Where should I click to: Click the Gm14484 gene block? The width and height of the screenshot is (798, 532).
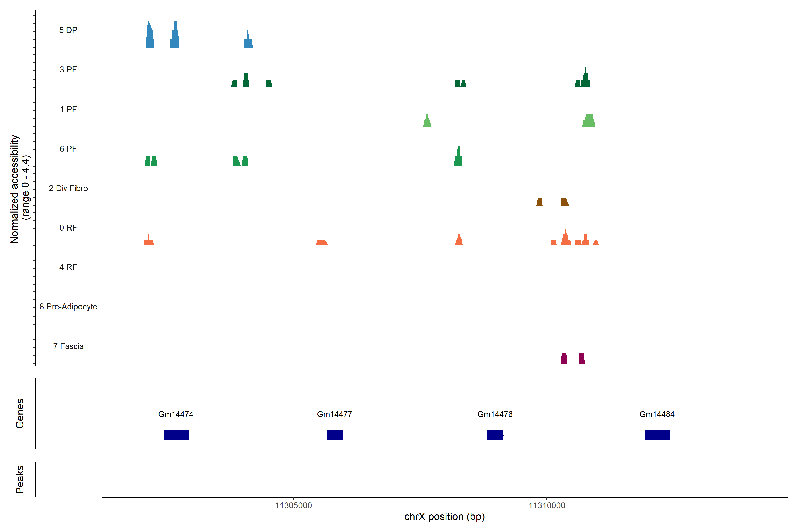click(x=657, y=435)
